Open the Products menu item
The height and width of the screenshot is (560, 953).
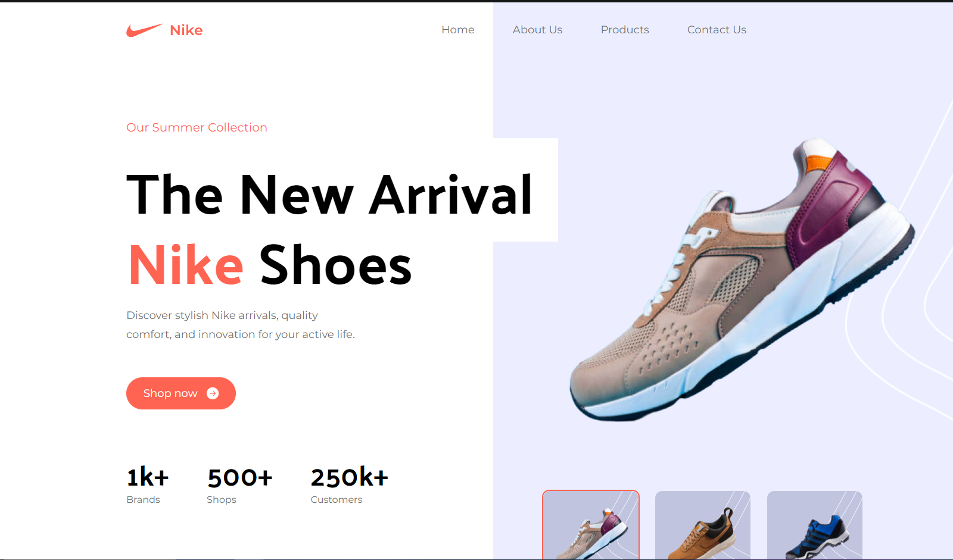625,30
